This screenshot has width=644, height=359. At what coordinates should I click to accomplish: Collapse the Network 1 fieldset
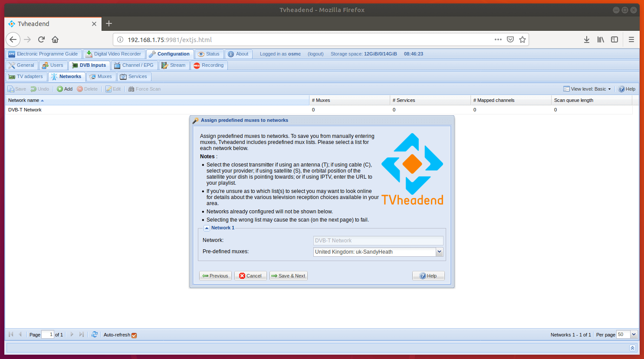coord(207,228)
